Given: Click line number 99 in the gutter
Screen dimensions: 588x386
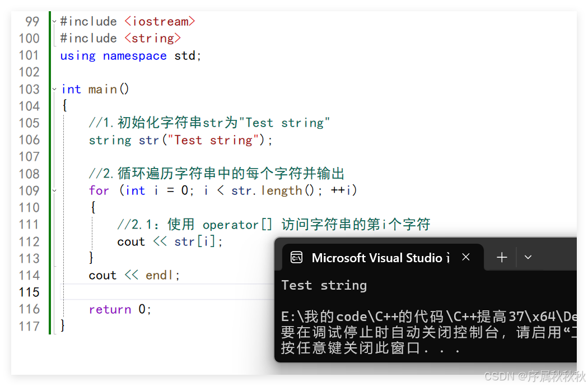Looking at the screenshot, I should pos(32,21).
